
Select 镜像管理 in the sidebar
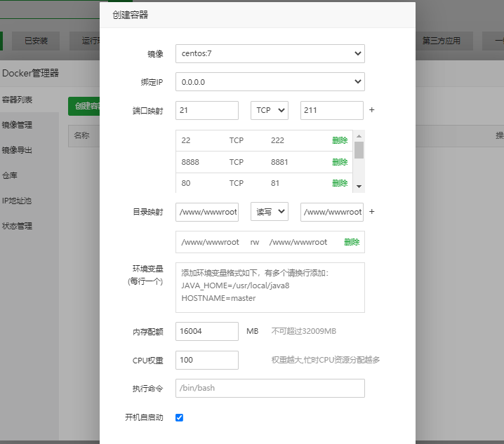(17, 125)
